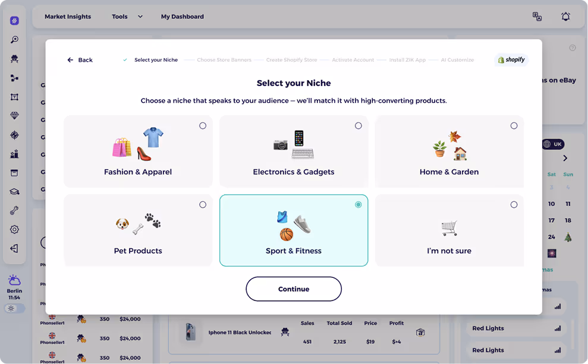
Task: Click the Iphone 11 Black Unlocked product thumbnail
Action: [x=190, y=333]
